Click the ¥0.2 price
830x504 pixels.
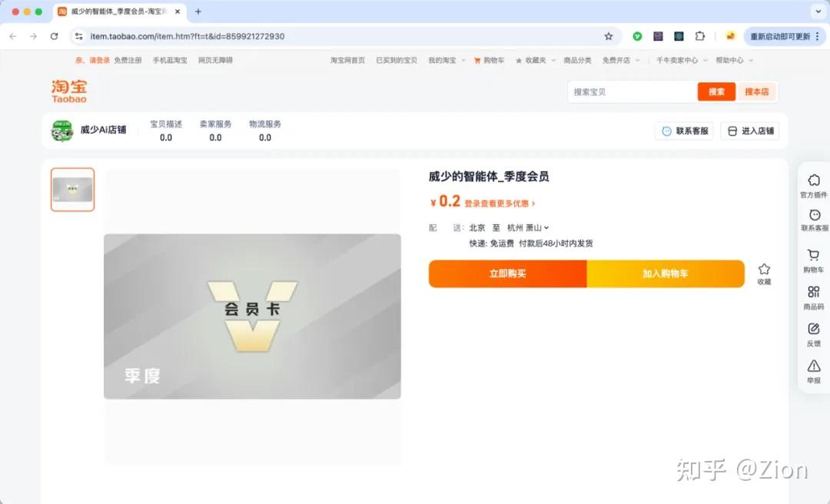445,202
